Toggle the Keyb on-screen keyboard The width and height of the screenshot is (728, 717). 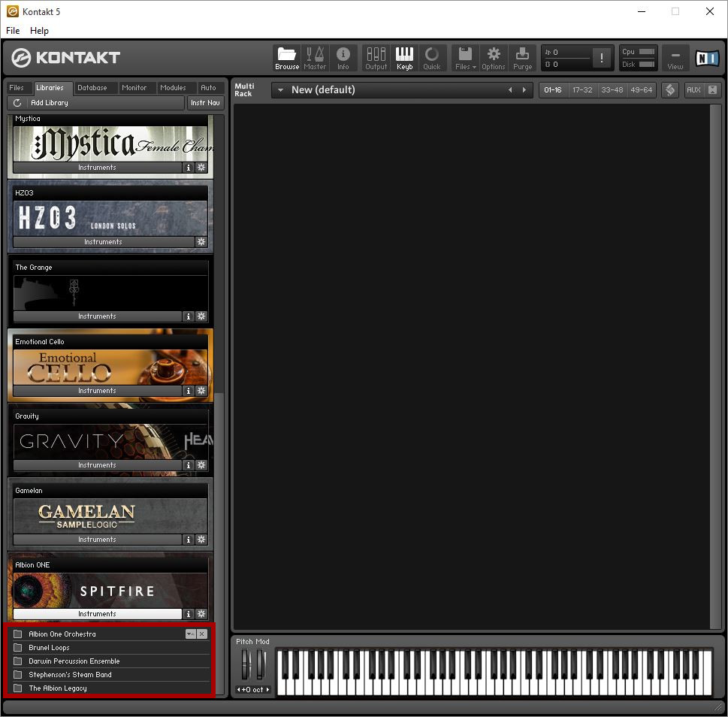point(404,58)
